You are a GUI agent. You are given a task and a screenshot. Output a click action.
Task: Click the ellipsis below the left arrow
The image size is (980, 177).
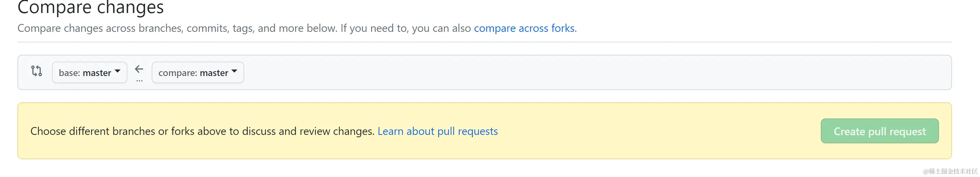tap(139, 81)
